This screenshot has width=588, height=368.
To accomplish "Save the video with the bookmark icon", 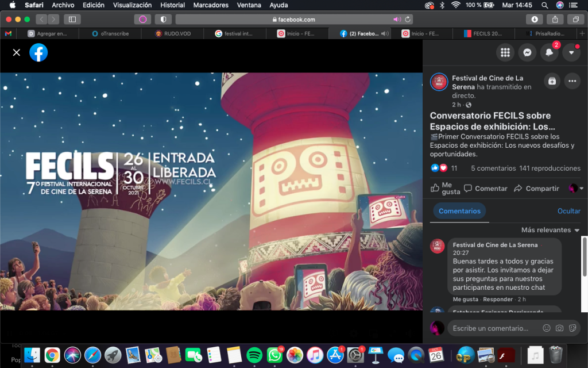I will 552,81.
